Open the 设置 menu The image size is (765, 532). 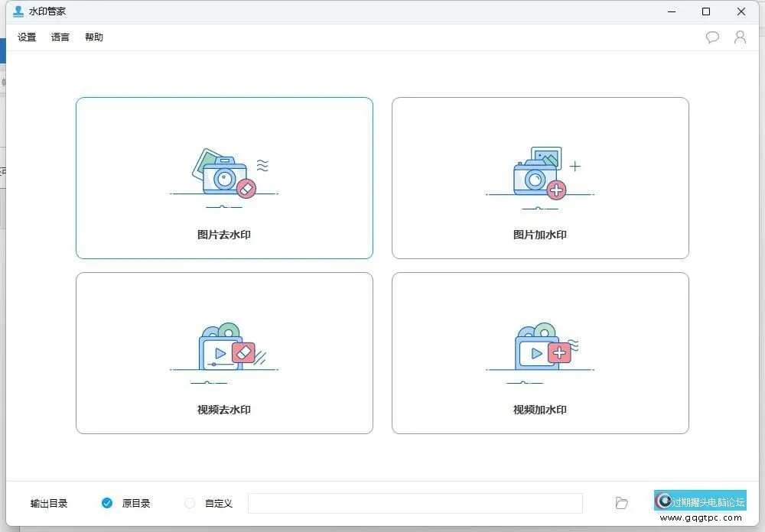click(x=26, y=36)
